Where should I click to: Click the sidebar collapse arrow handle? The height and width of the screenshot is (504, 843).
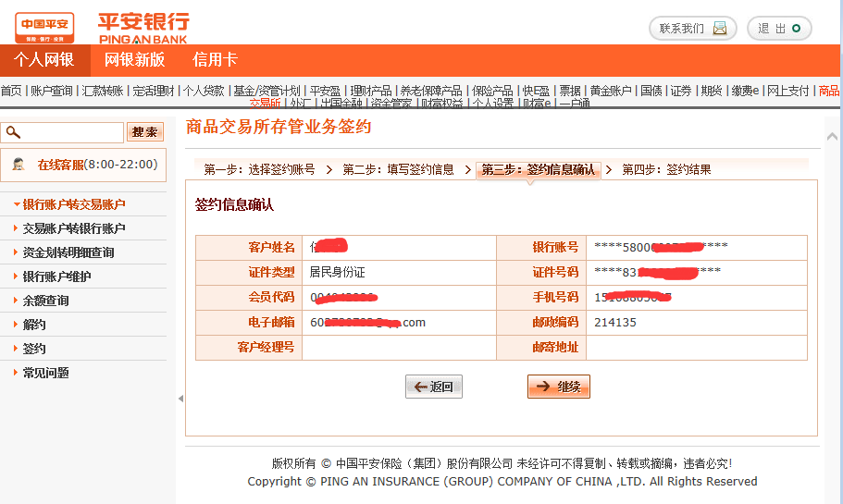point(180,399)
